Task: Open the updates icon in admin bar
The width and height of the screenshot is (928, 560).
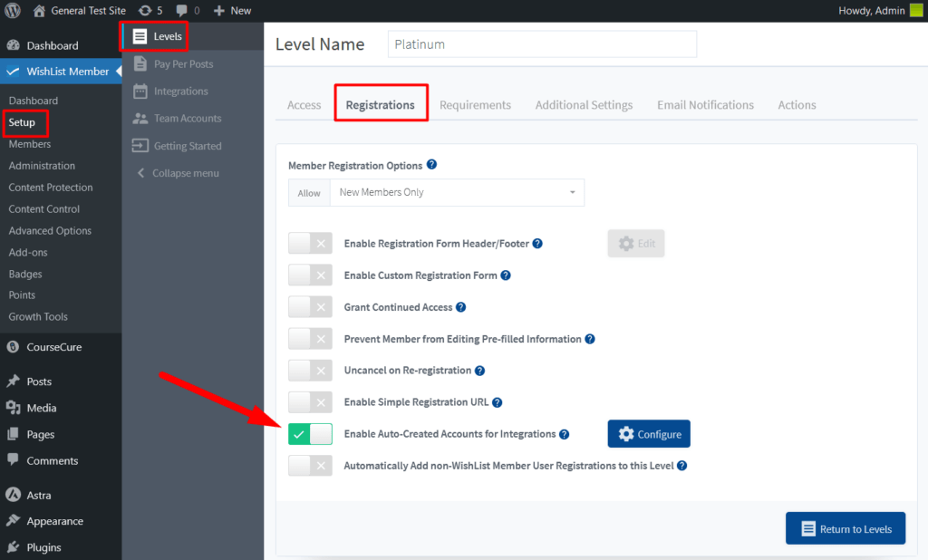Action: [x=145, y=11]
